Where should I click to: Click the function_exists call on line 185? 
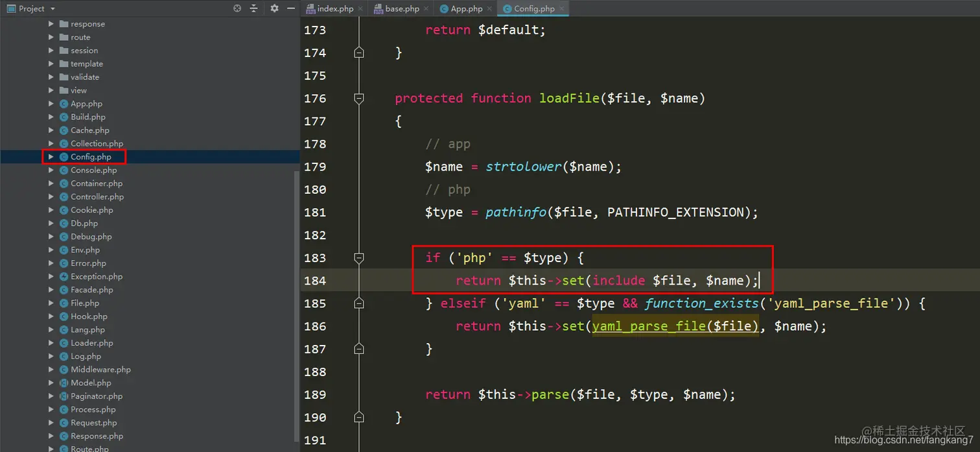pyautogui.click(x=701, y=303)
